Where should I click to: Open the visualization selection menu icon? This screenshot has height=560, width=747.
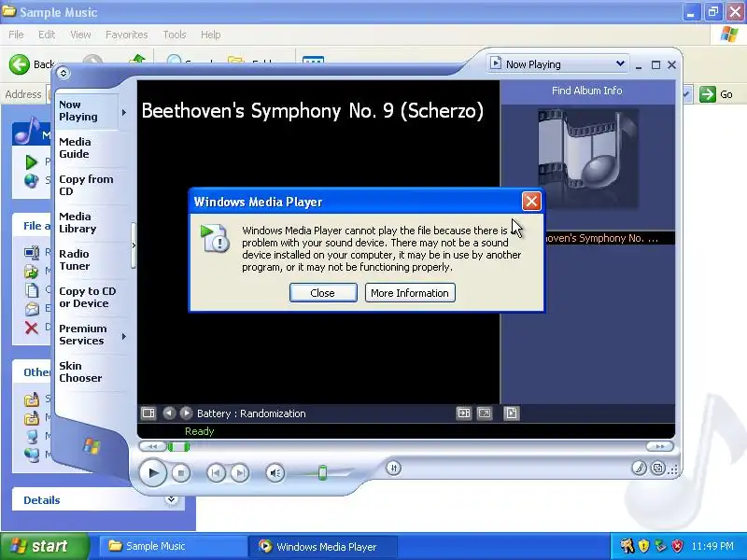tap(148, 413)
